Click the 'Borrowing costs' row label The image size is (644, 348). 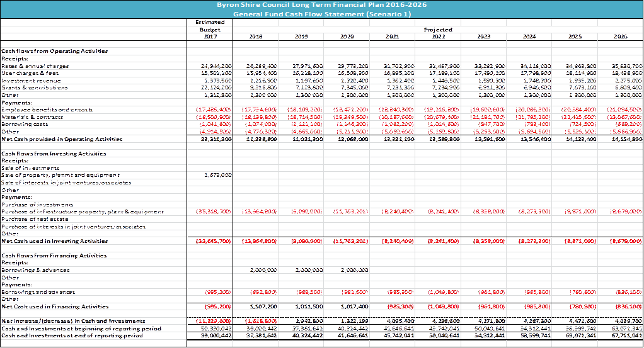pos(25,124)
